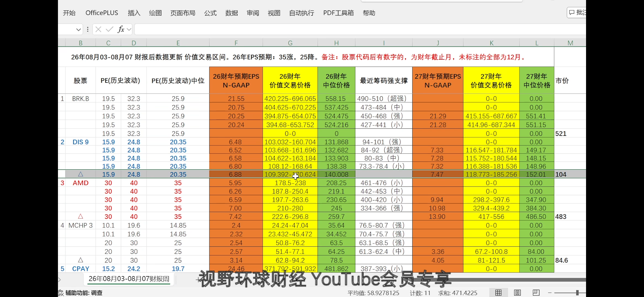Select the 最近筹码强支撑 header cell
The image size is (644, 297).
point(384,80)
